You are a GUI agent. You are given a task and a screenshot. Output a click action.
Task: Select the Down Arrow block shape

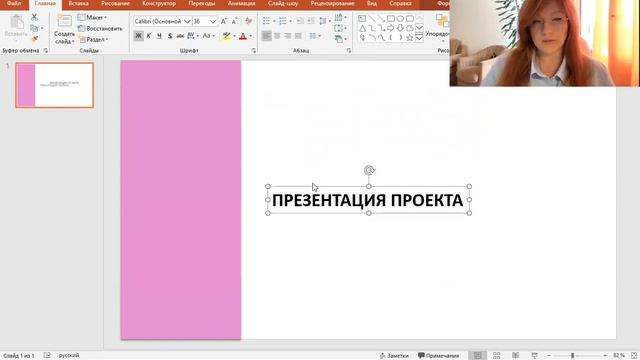400,28
